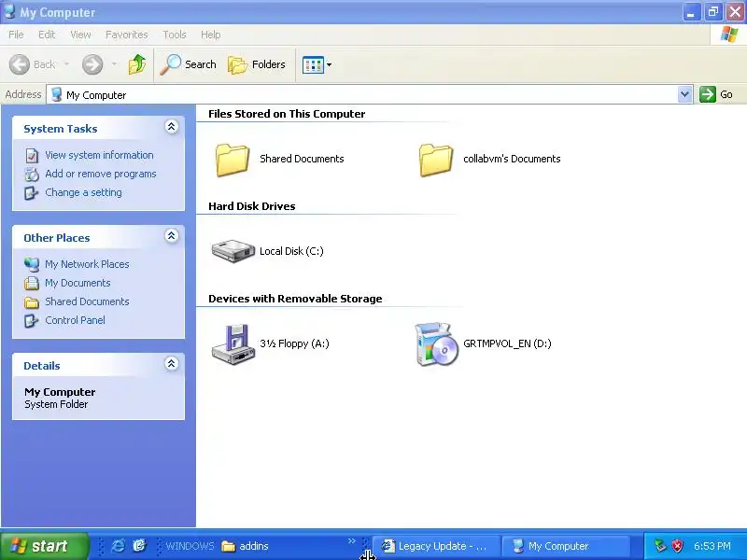
Task: Select the GRTMPVOL_EN (D:) CD drive icon
Action: click(x=436, y=344)
